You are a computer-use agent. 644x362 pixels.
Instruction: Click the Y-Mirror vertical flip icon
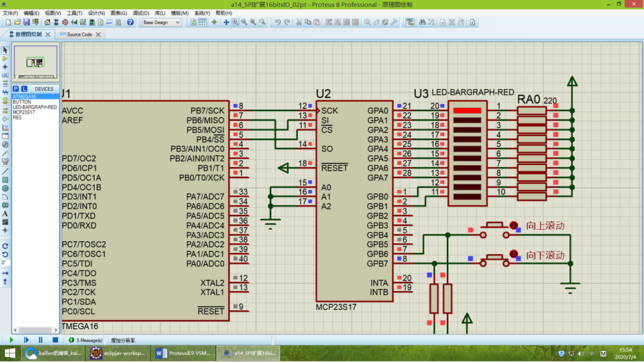pos(5,282)
